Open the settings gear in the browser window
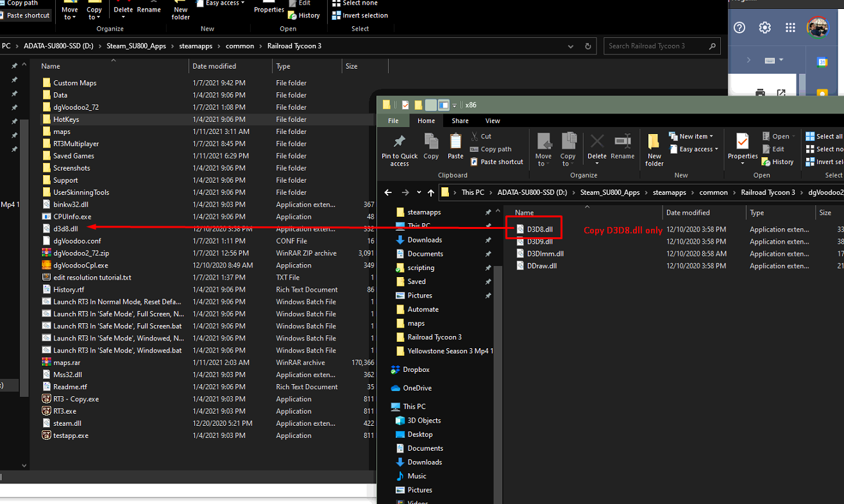 coord(764,28)
